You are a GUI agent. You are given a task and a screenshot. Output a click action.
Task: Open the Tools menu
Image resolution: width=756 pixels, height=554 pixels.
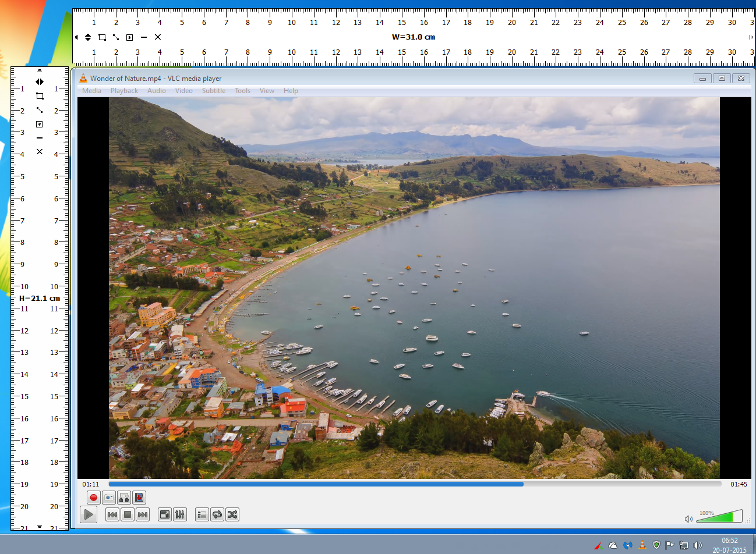pyautogui.click(x=242, y=91)
